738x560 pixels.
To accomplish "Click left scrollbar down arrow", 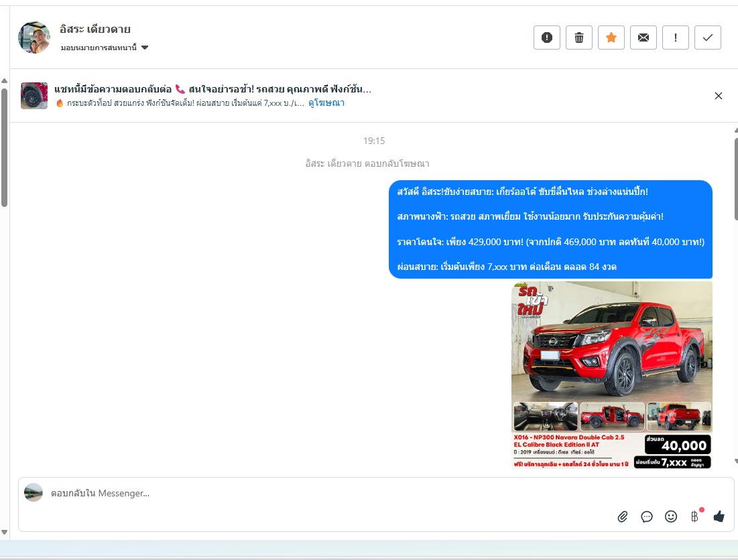I will pyautogui.click(x=4, y=533).
